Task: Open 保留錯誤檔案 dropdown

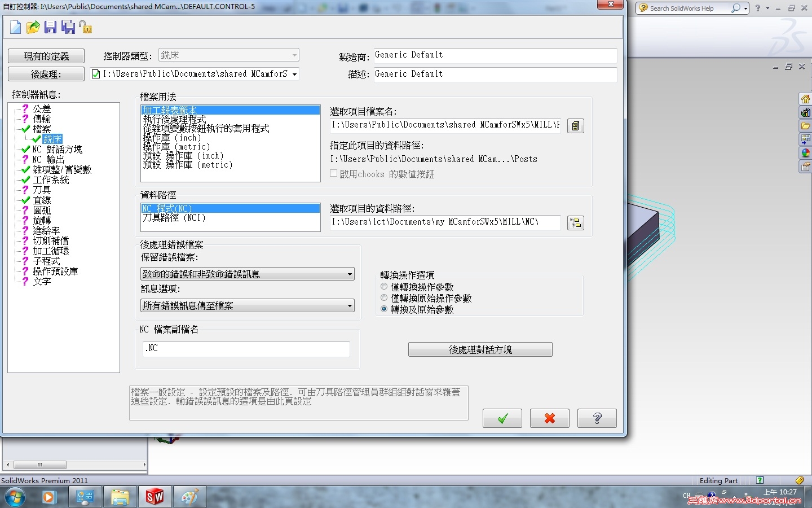Action: point(248,274)
